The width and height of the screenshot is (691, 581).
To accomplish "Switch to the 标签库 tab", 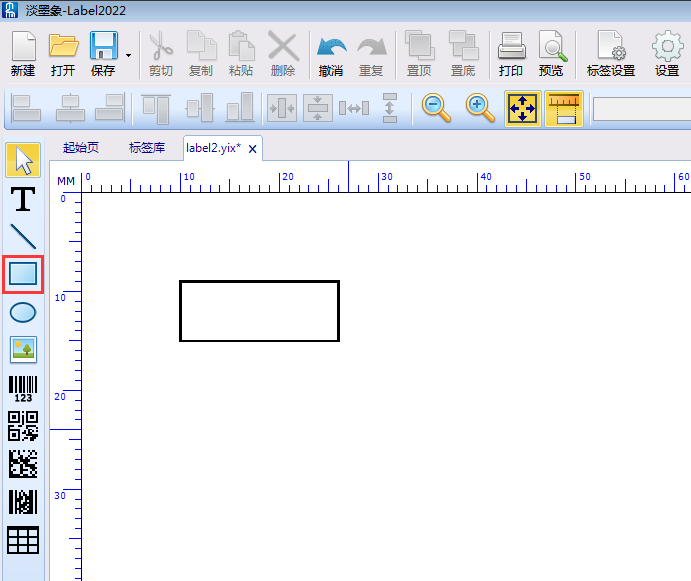I will pyautogui.click(x=147, y=148).
